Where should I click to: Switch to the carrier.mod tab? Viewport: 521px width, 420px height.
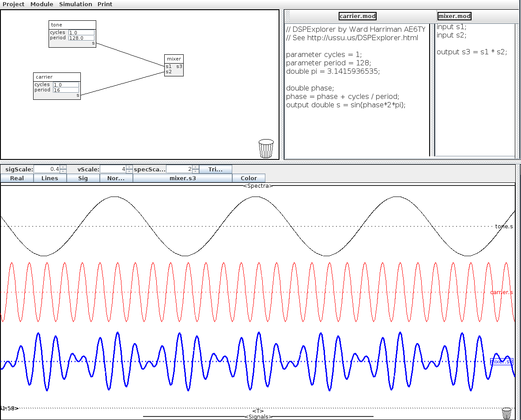358,16
